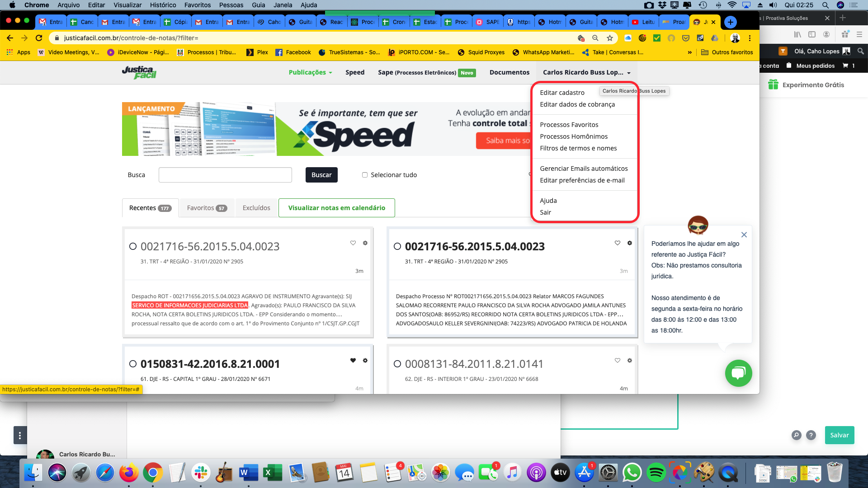Open the Spotify app in the Dock

(656, 473)
